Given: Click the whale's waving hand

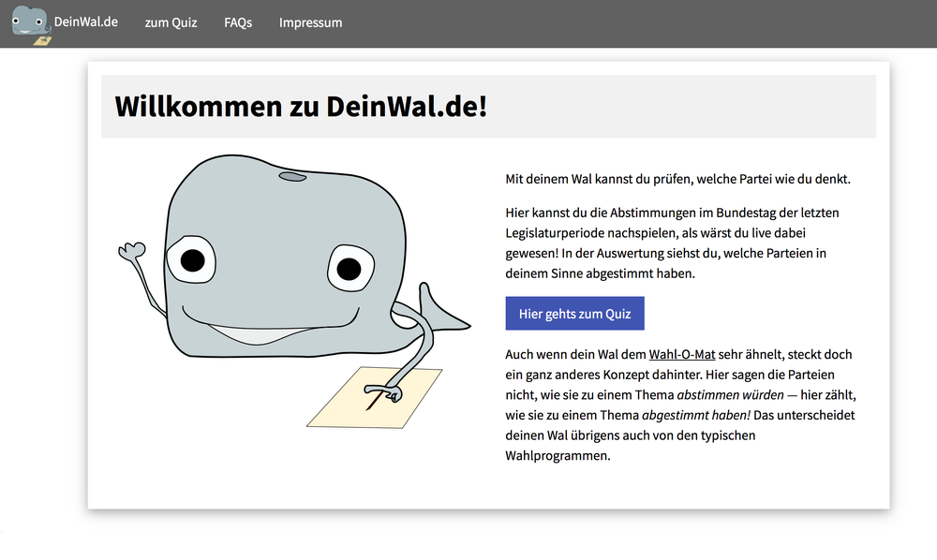Looking at the screenshot, I should point(133,253).
